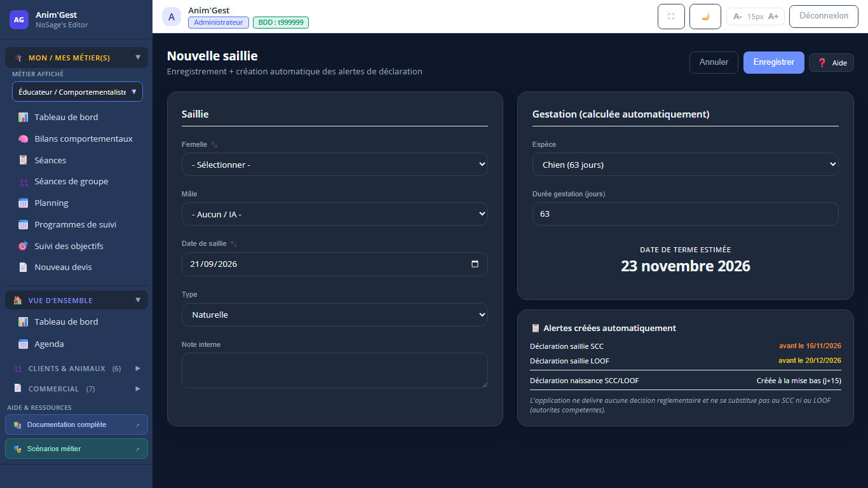868x488 pixels.
Task: Toggle fullscreen mode icon in header
Action: 671,17
